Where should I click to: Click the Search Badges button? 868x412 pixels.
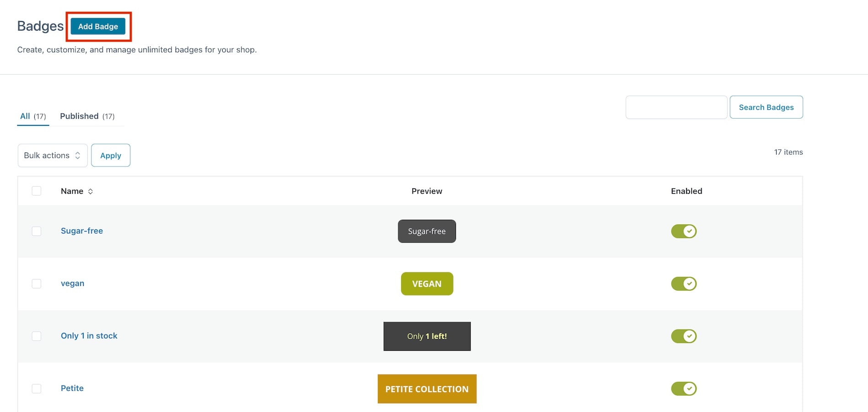766,107
